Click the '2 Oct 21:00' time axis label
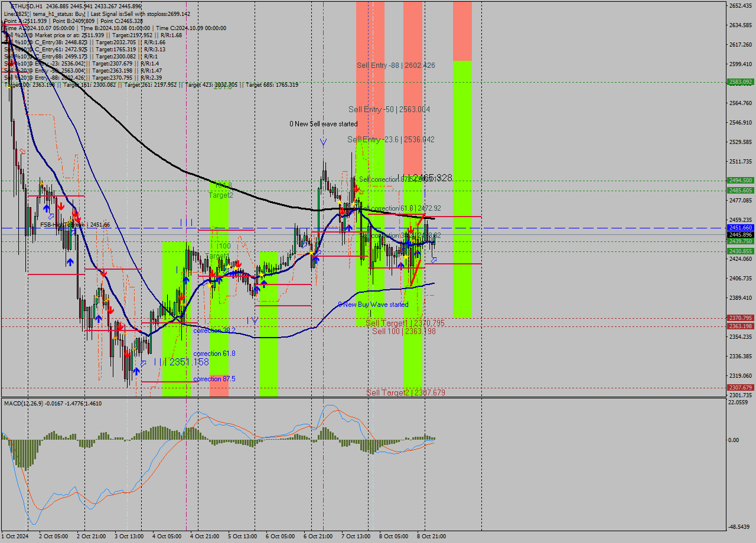The height and width of the screenshot is (543, 756). click(x=92, y=537)
